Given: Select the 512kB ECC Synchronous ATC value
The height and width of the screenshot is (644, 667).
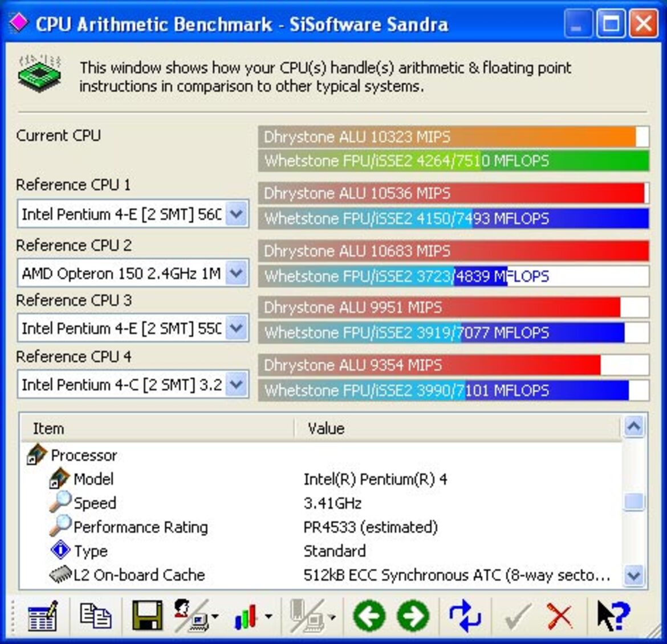Looking at the screenshot, I should [457, 575].
